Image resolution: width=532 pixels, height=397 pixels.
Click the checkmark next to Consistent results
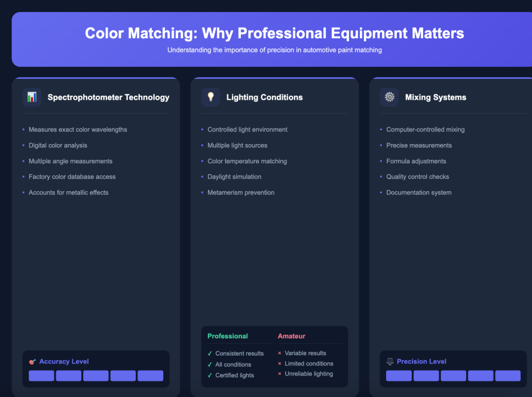click(x=209, y=353)
